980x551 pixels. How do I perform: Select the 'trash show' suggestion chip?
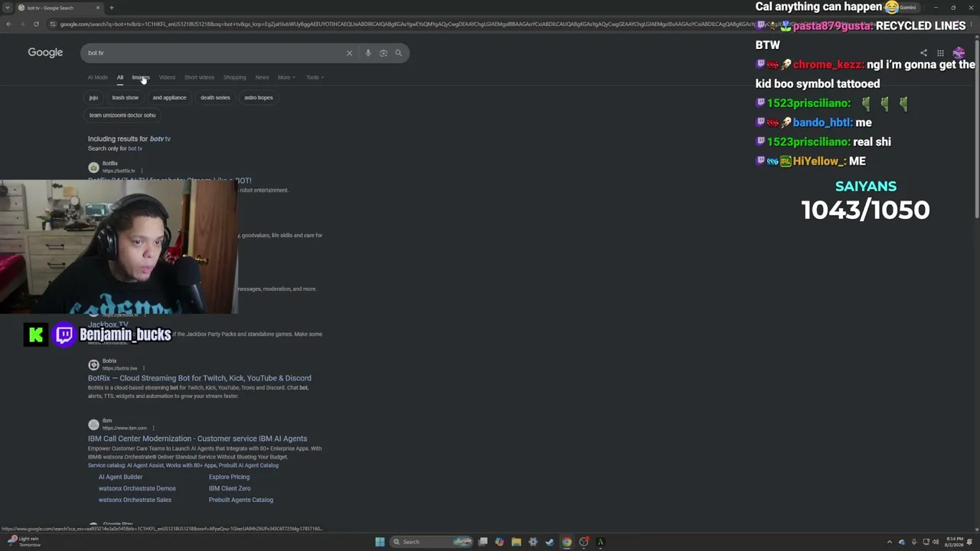click(x=126, y=97)
